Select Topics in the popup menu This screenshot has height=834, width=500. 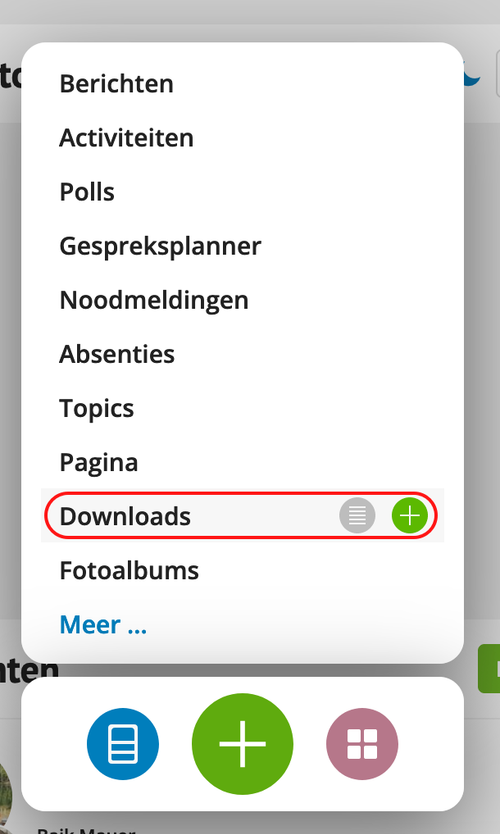(97, 408)
